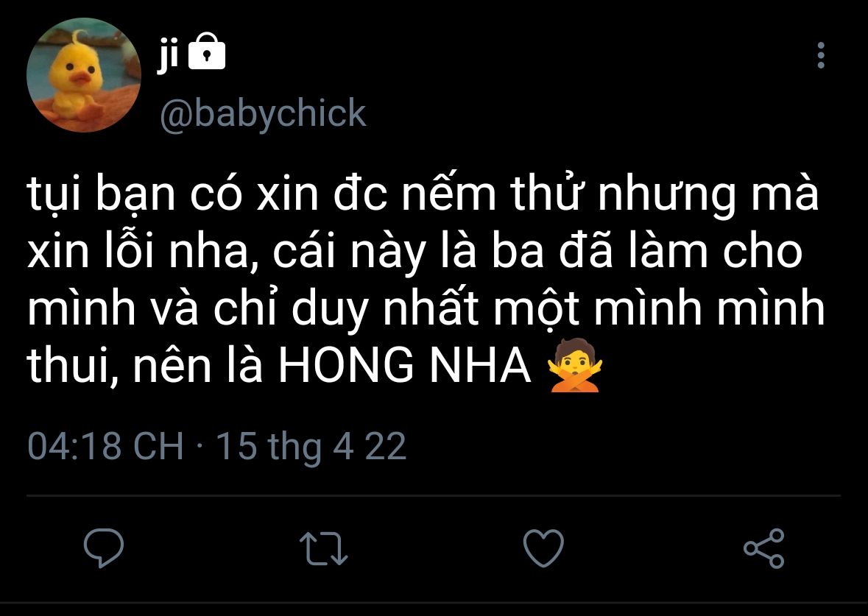
Task: Expand the three-dot more options menu
Action: click(x=821, y=55)
